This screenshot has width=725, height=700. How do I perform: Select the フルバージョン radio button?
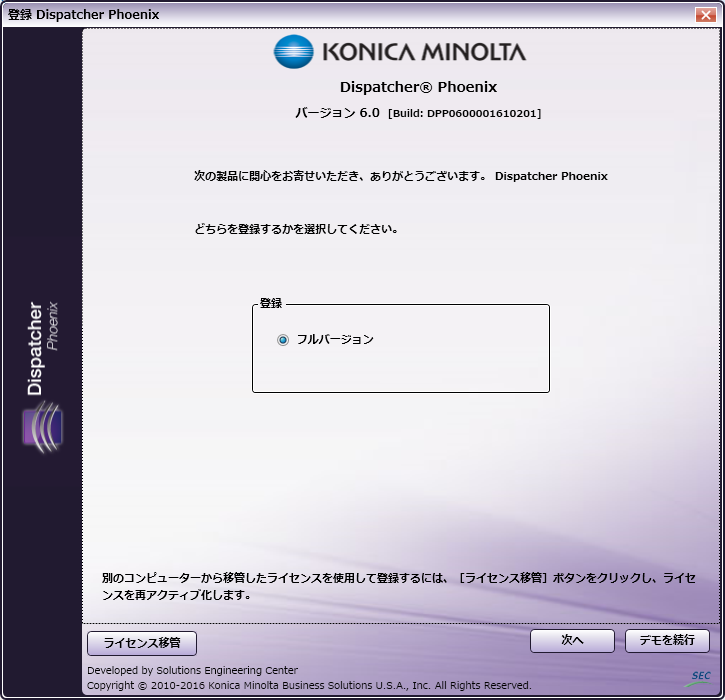point(283,340)
